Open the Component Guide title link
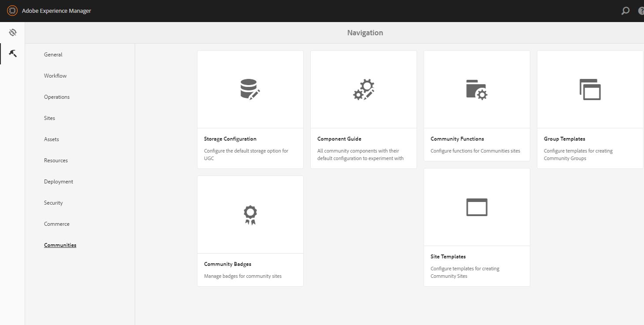The width and height of the screenshot is (644, 325). coord(339,139)
